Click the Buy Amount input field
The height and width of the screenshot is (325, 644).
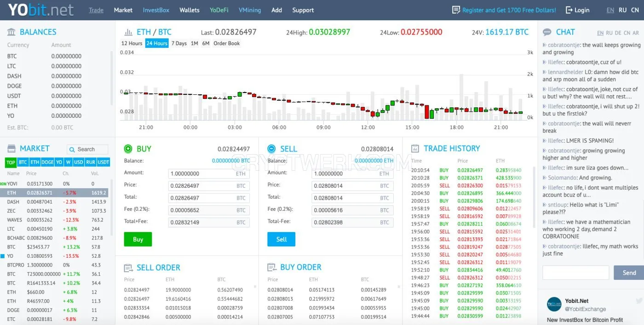(x=209, y=174)
